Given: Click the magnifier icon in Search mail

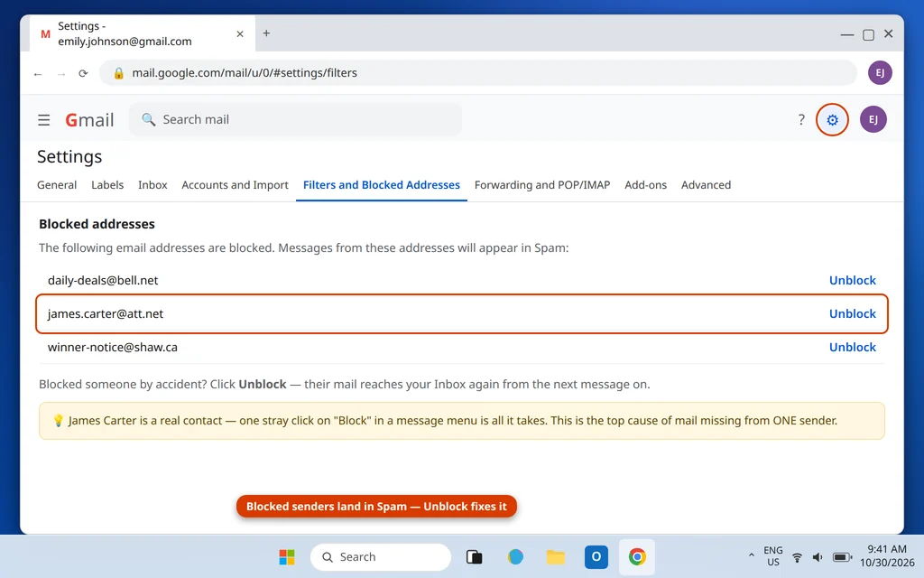Looking at the screenshot, I should (149, 120).
